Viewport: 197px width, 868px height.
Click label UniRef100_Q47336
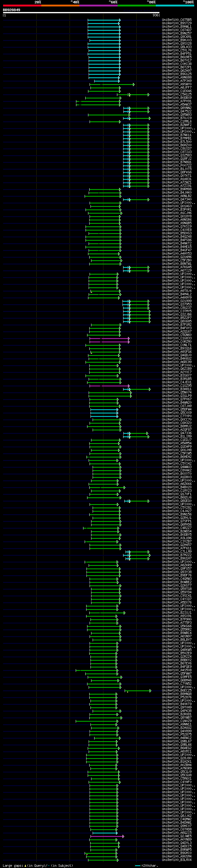pos(177,433)
